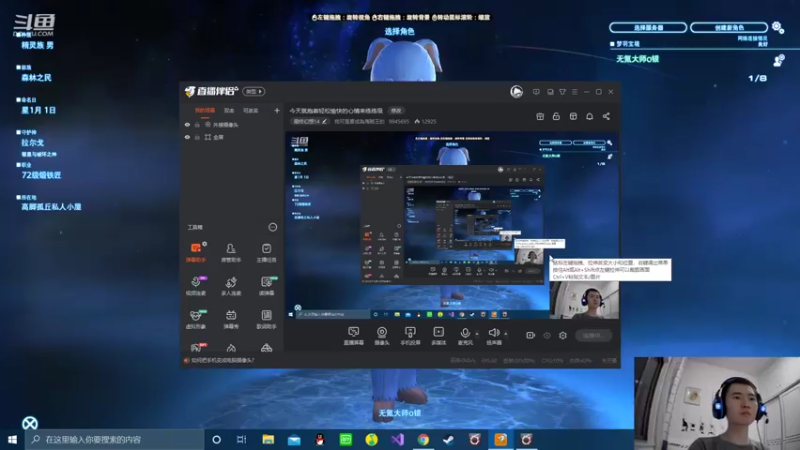Image resolution: width=800 pixels, height=450 pixels.
Task: Click the store icon in room toolbar
Action: pos(573,116)
